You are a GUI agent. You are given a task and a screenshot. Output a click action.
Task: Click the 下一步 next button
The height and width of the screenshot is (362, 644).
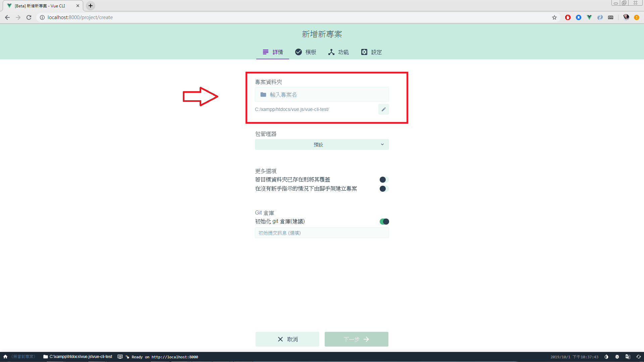click(x=357, y=339)
